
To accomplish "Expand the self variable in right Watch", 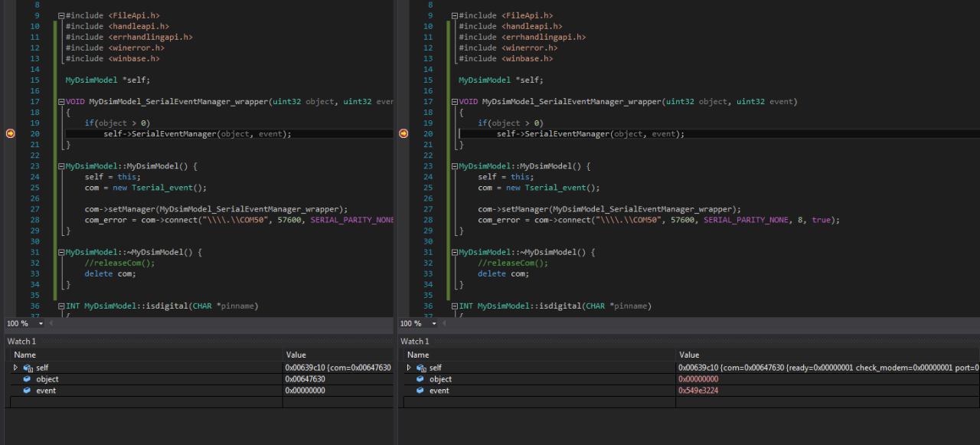I will (410, 368).
